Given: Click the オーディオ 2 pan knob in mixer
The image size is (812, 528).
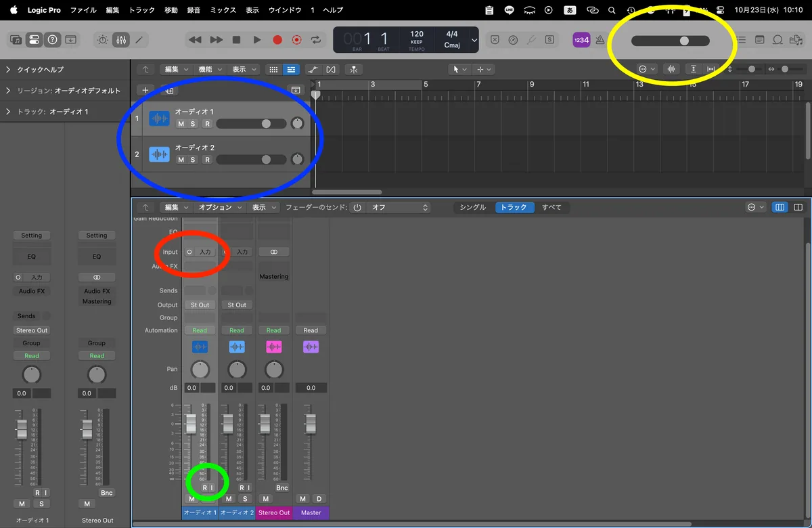Looking at the screenshot, I should coord(238,370).
